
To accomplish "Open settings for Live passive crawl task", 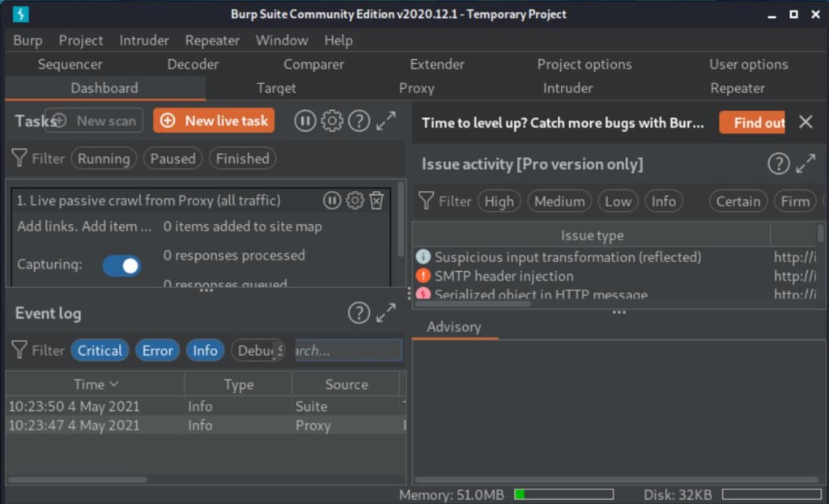I will click(x=355, y=201).
